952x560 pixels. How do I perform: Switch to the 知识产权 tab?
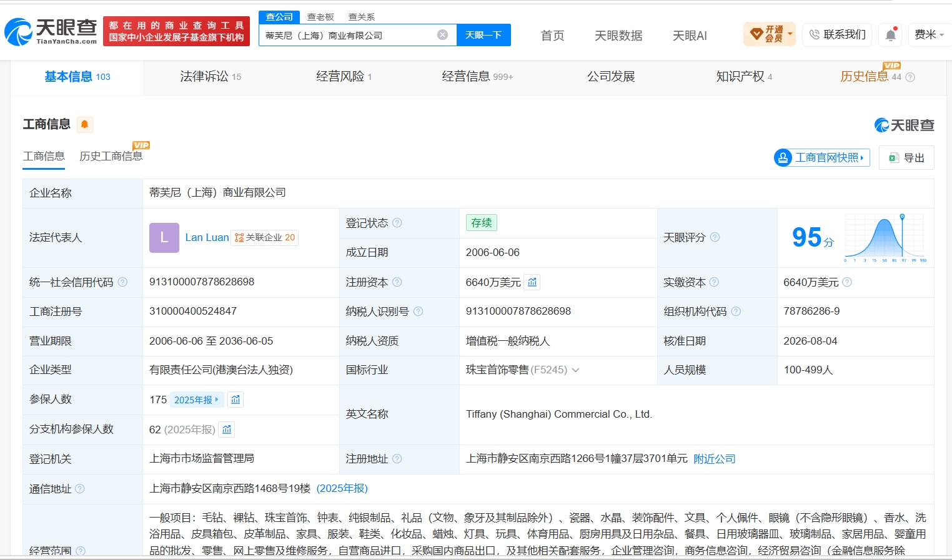[x=744, y=77]
